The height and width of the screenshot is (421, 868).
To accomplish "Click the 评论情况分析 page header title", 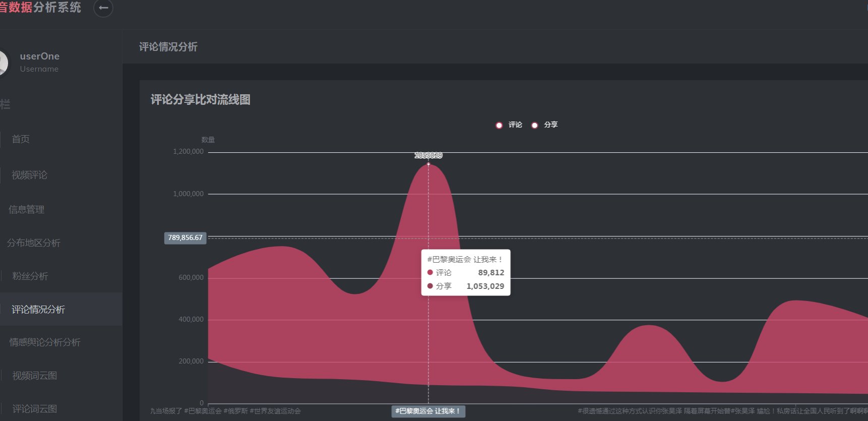I will [x=168, y=47].
